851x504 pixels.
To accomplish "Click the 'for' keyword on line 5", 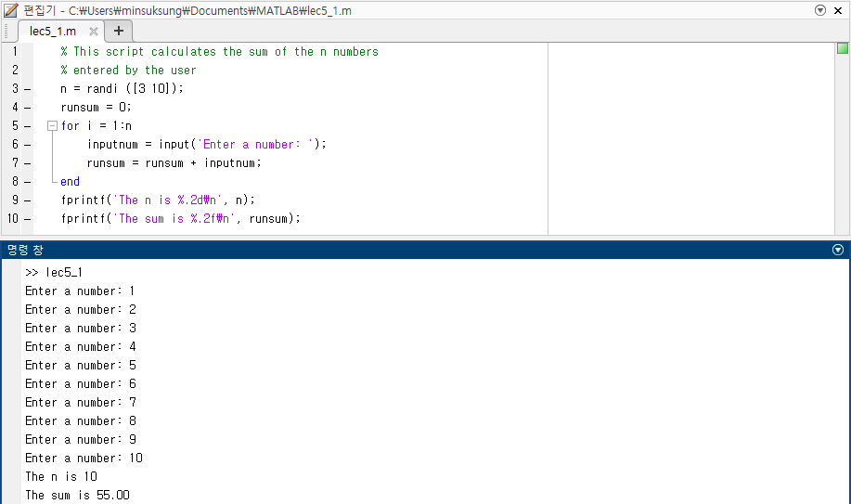I will [70, 126].
